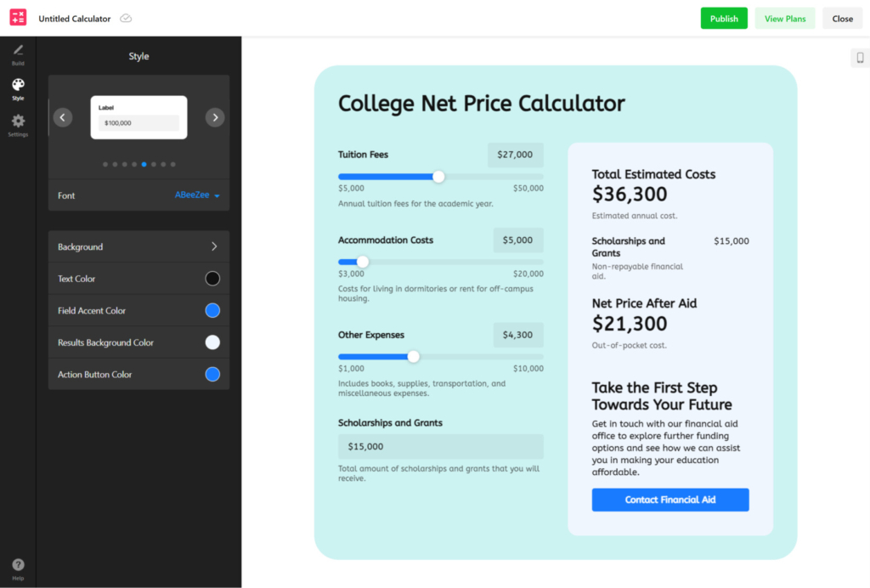The height and width of the screenshot is (588, 870).
Task: Click the pink calculator logo
Action: point(16,17)
